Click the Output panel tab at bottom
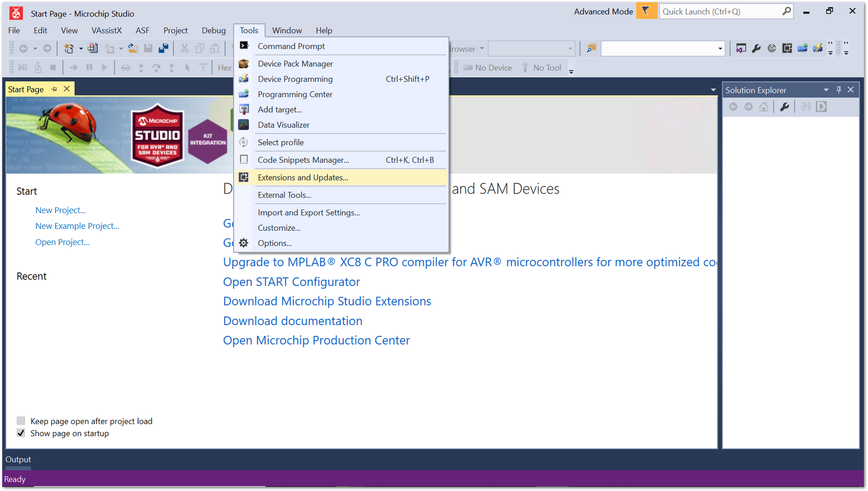 tap(18, 460)
